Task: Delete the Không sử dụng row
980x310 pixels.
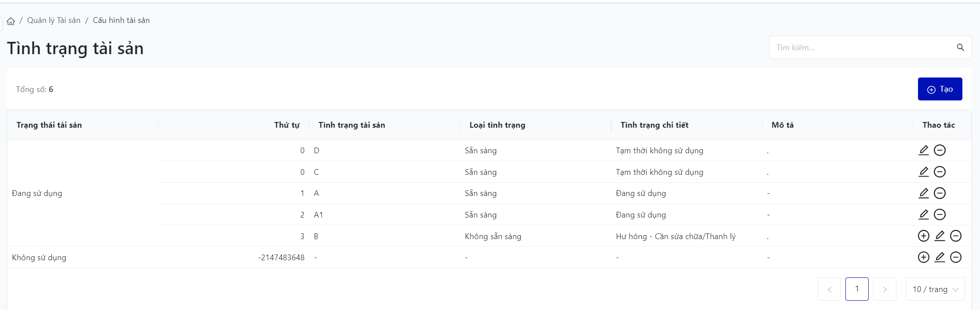Action: pyautogui.click(x=956, y=257)
